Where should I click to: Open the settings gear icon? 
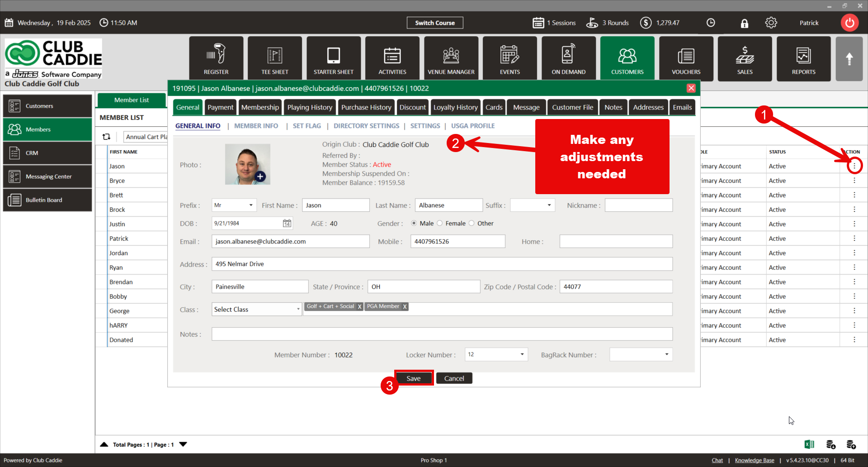(x=771, y=23)
